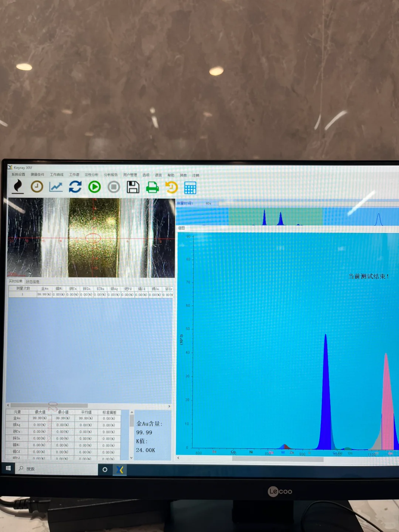Switch to the 状态信息 tab
Screen dimensions: 399x532
(33, 282)
